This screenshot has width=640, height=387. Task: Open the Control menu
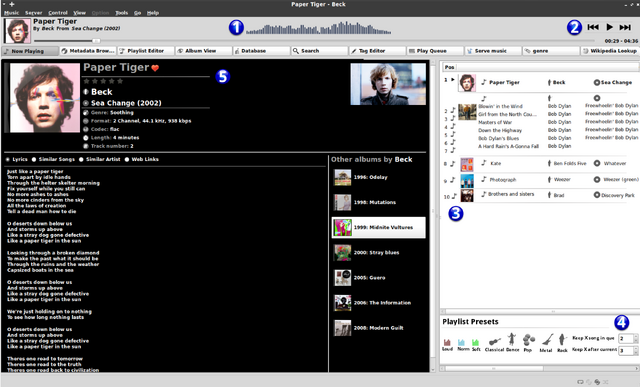coord(58,13)
